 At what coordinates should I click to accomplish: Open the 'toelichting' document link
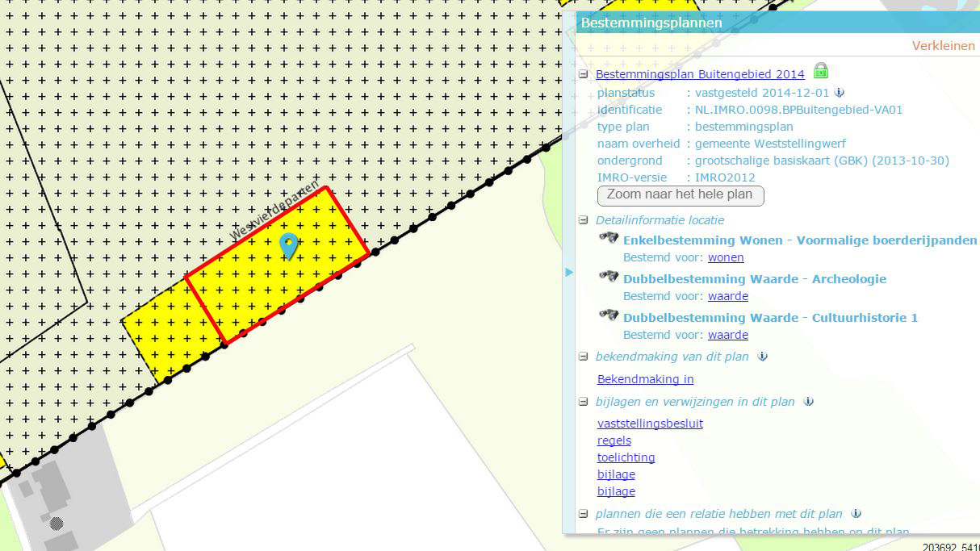tap(626, 457)
